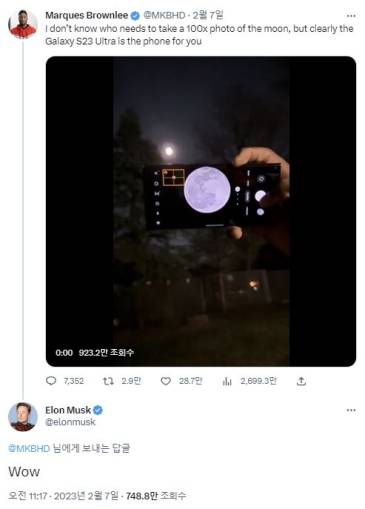Visit the @MKBHD handle in the header

(164, 15)
